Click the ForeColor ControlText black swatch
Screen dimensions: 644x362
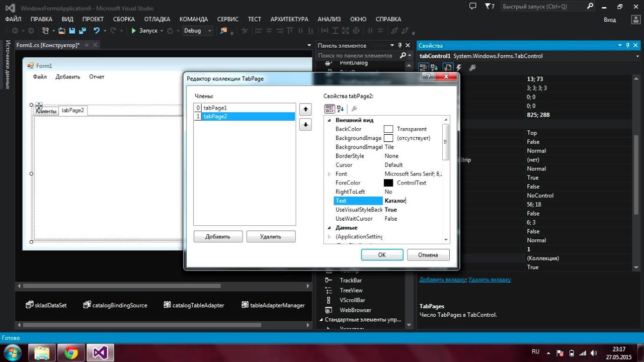click(388, 183)
